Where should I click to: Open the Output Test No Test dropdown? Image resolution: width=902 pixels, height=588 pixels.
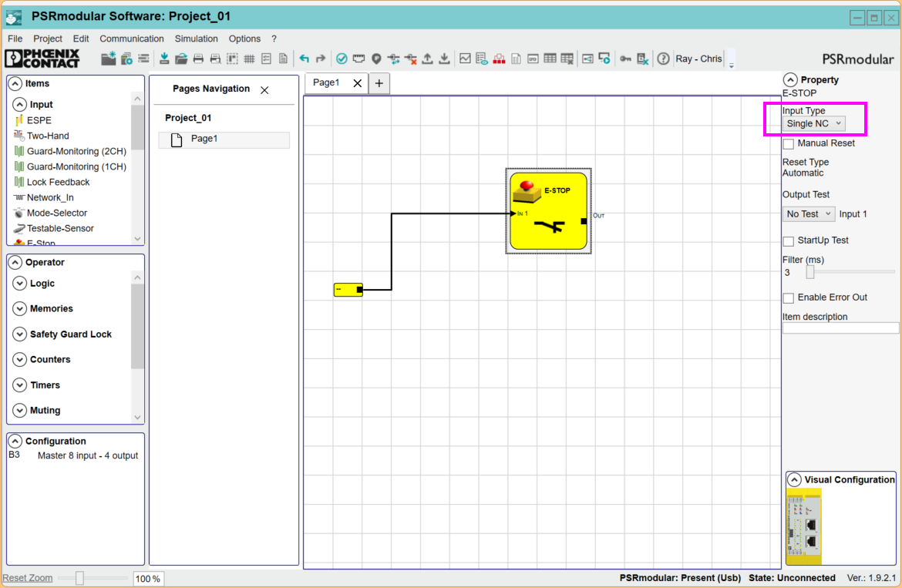click(808, 213)
